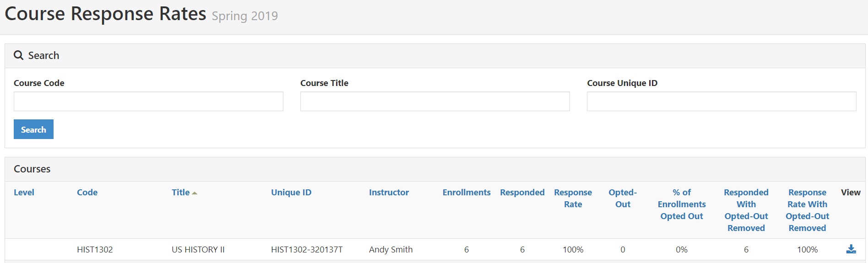Viewport: 868px width, 263px height.
Task: Click the Title sort arrow indicator
Action: [195, 193]
